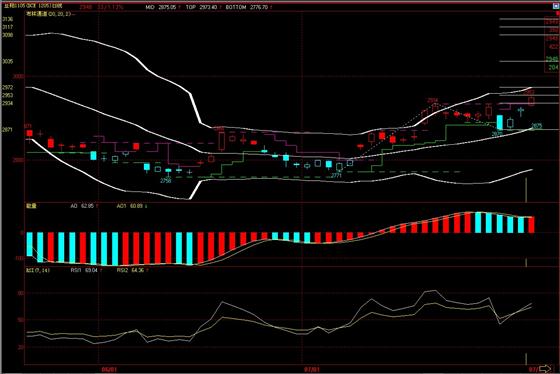This screenshot has width=560, height=374.
Task: Click the 2771 low price annotation
Action: pyautogui.click(x=336, y=175)
